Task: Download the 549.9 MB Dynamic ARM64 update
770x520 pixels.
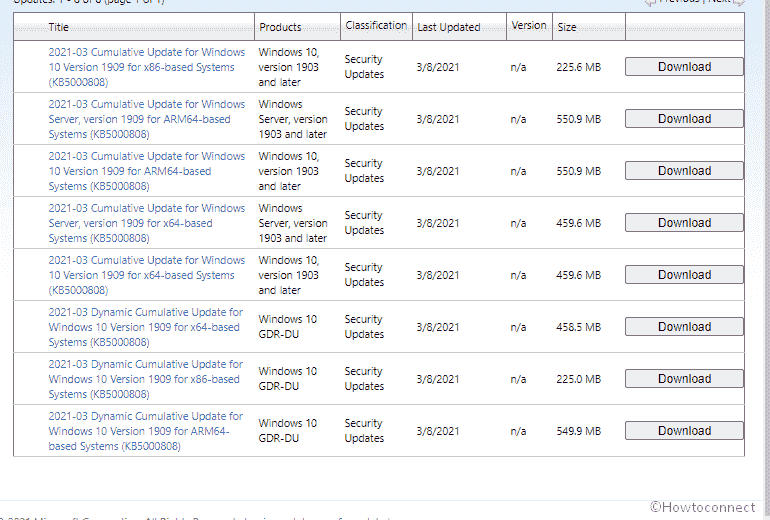Action: pos(684,431)
